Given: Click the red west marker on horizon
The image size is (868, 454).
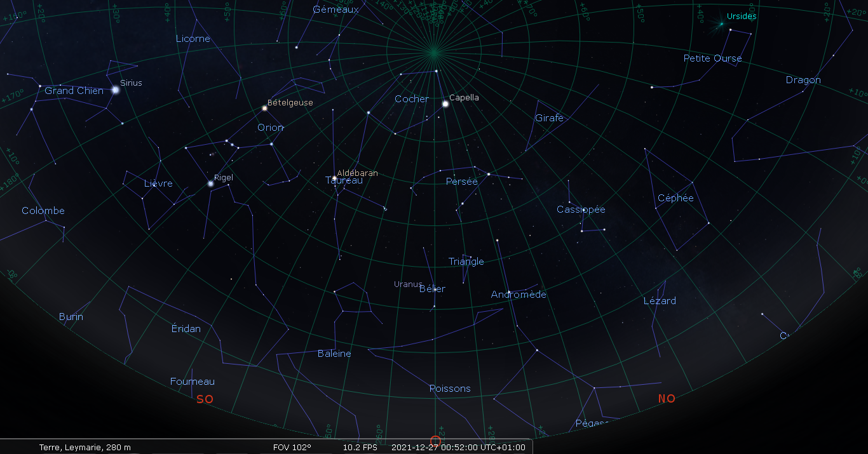Looking at the screenshot, I should click(435, 440).
